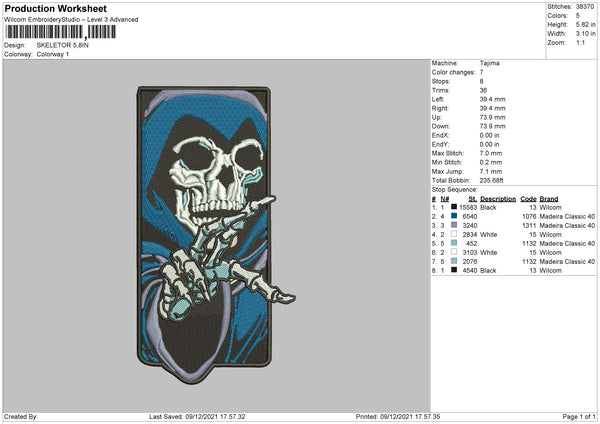This screenshot has width=600, height=424.
Task: Click the Min Stitch value '0.2 mm'
Action: tap(491, 162)
